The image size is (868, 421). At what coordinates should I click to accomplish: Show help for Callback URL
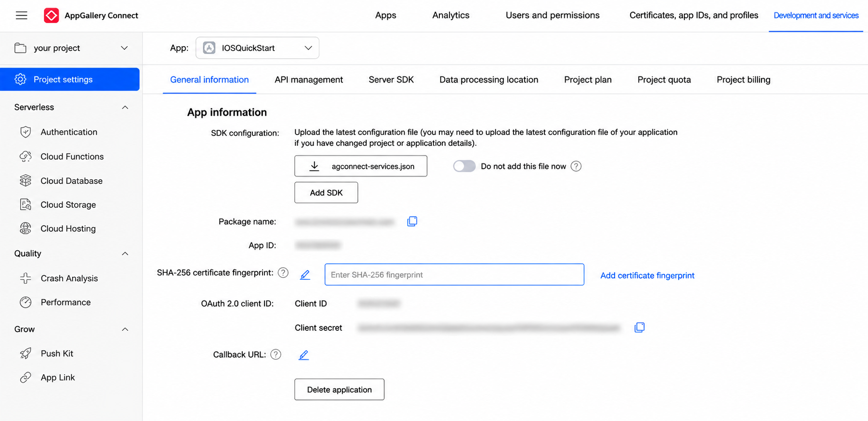[x=276, y=354]
